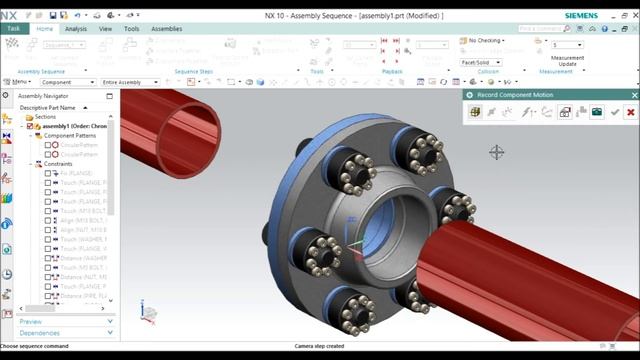The height and width of the screenshot is (360, 640).
Task: Open the Entire Assembly scope dropdown
Action: click(x=130, y=82)
